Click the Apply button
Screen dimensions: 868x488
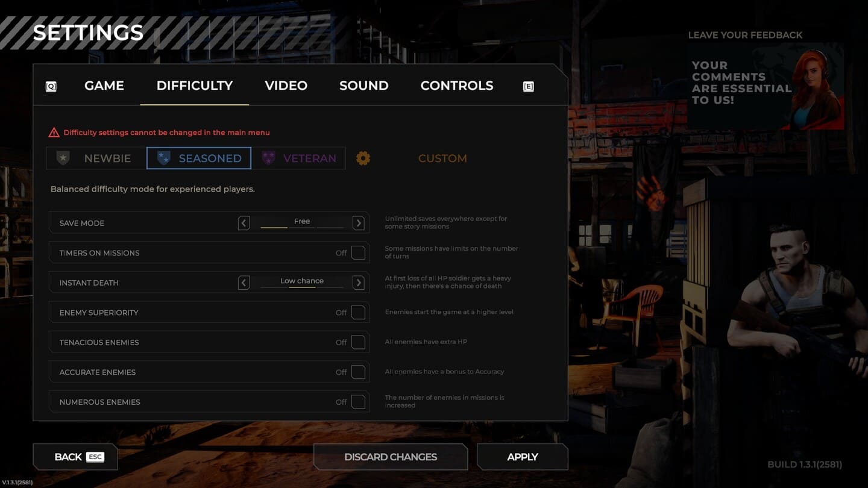[522, 457]
